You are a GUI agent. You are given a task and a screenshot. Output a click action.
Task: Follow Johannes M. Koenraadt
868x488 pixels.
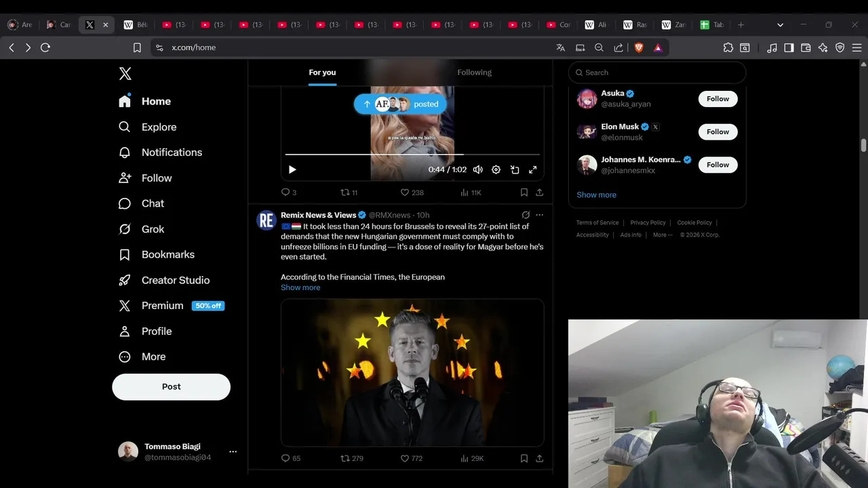click(x=717, y=165)
